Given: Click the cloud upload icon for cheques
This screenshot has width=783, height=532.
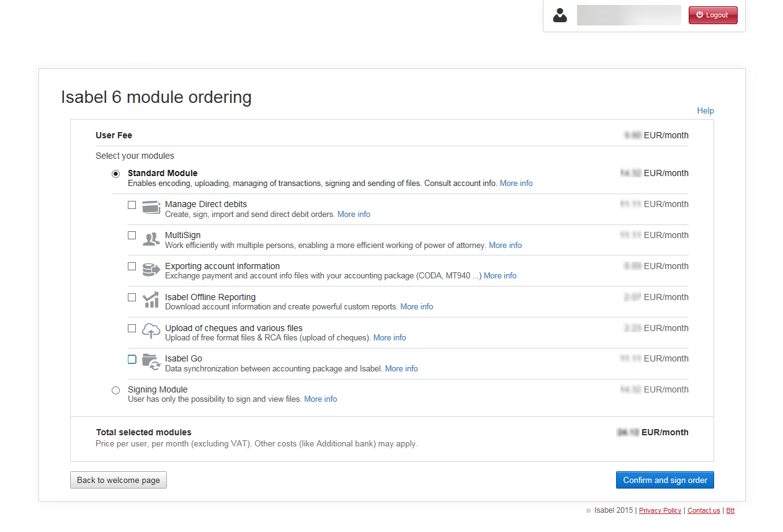Looking at the screenshot, I should (151, 331).
